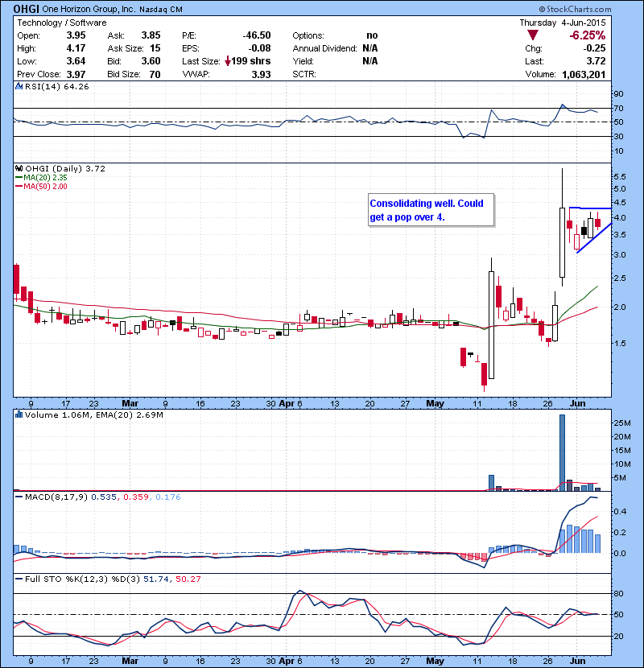
Task: Click the Yield N/A value
Action: pos(370,61)
